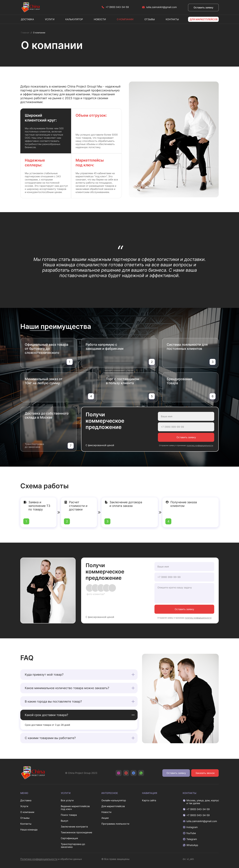This screenshot has width=239, height=868.
Task: Click the 'Опишите кратко вашу задачу' text area
Action: pyautogui.click(x=184, y=593)
